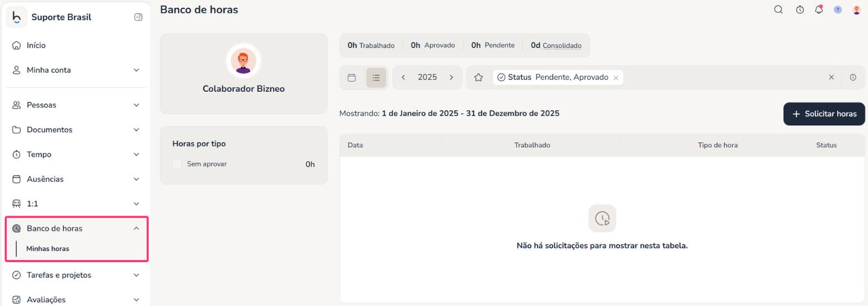
Task: Remove the Status filter chip
Action: (x=616, y=78)
